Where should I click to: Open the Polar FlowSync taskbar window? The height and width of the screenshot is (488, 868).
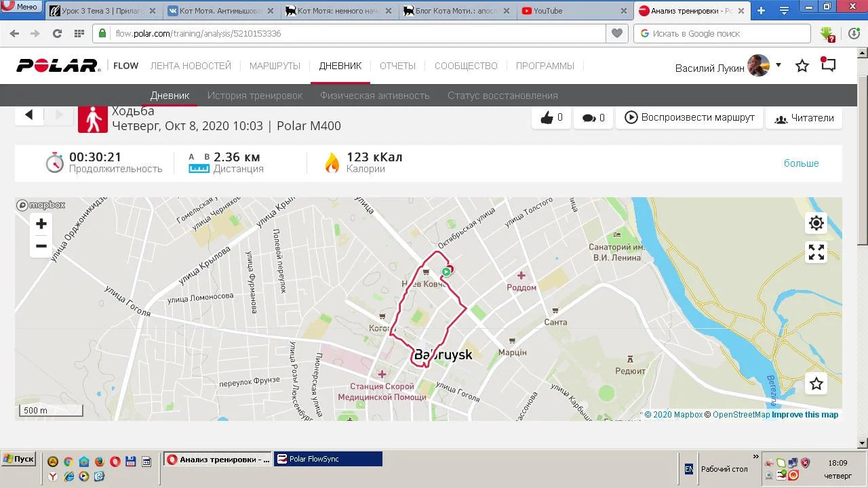pyautogui.click(x=328, y=459)
